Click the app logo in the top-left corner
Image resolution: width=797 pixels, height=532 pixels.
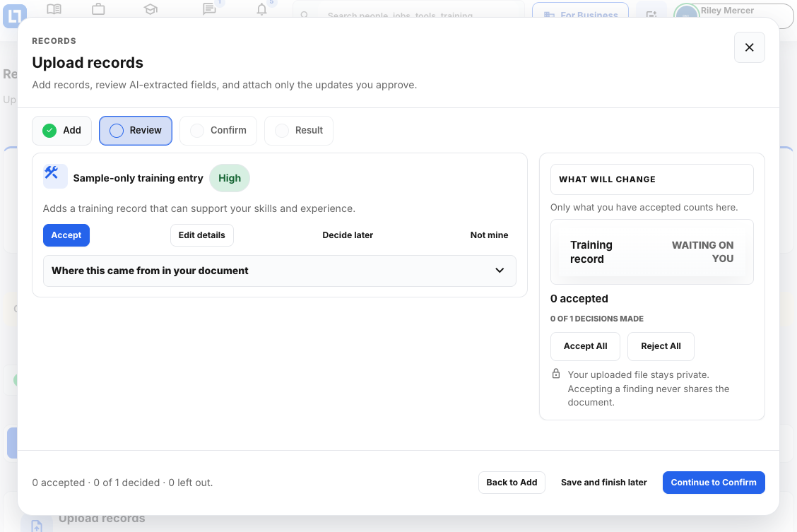14,16
